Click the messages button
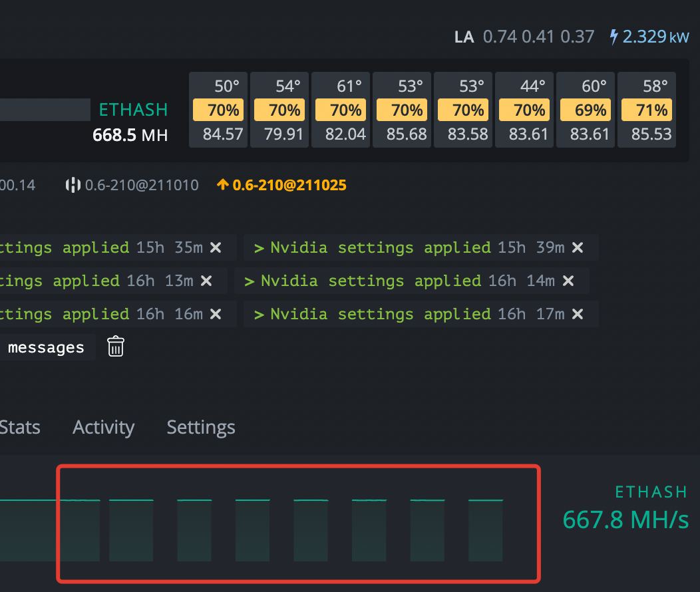The height and width of the screenshot is (592, 700). (46, 347)
